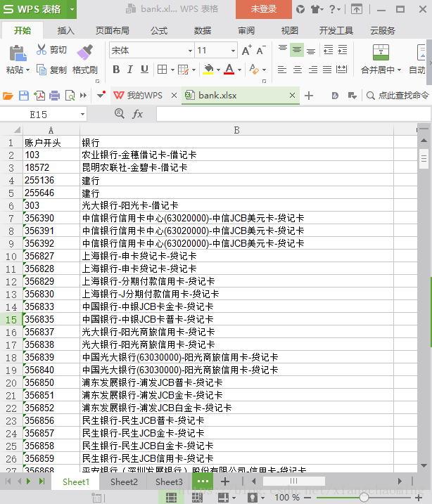Click the Print Preview icon
Screen dimensions: 432x504
coord(70,96)
